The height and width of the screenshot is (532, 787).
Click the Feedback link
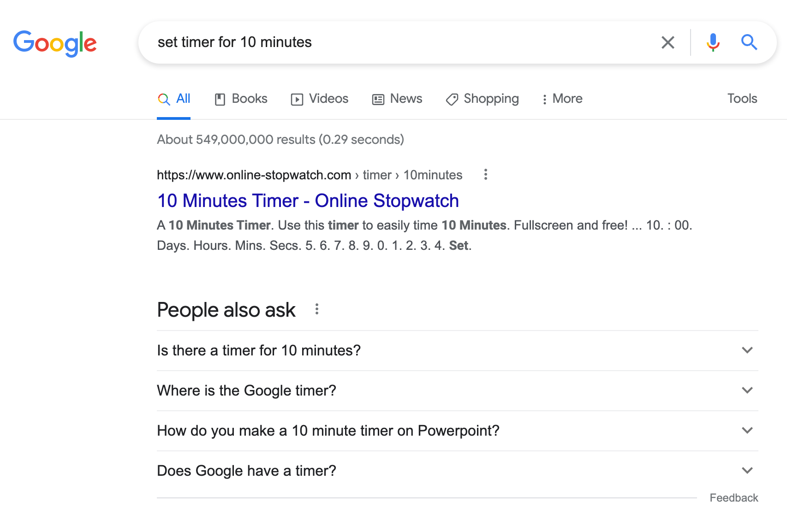coord(734,498)
